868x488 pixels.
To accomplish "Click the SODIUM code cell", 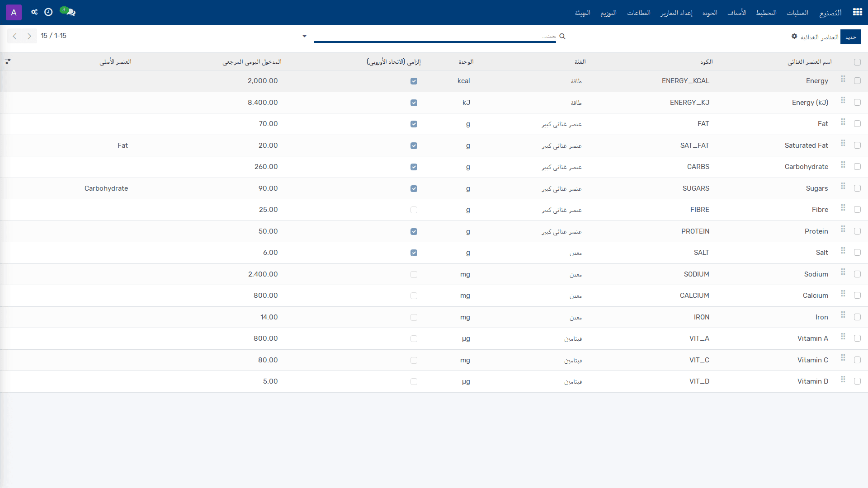I will click(x=696, y=274).
